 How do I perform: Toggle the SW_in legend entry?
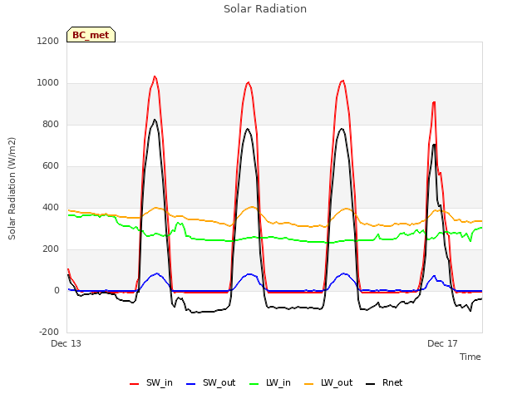point(151,382)
